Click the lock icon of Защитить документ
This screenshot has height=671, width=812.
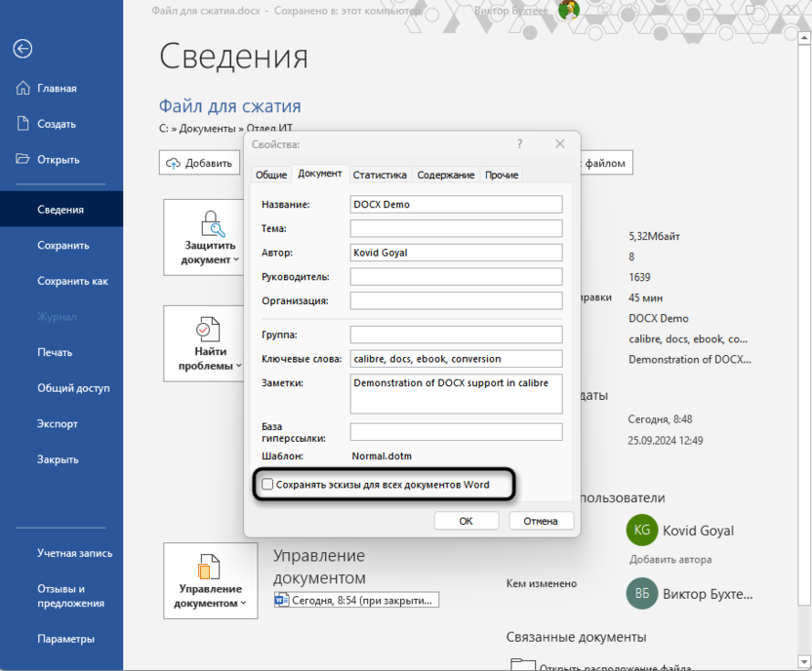tap(211, 223)
